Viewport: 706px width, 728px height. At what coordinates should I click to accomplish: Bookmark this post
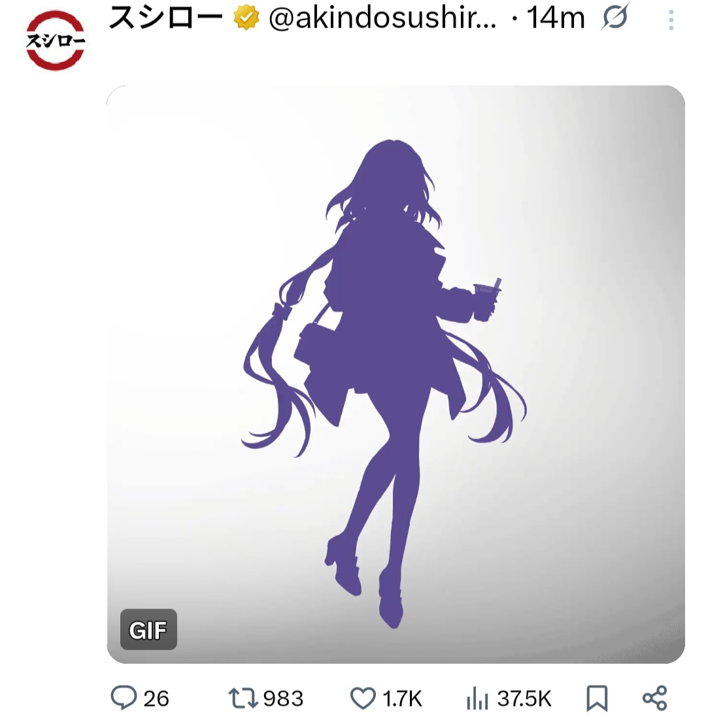[597, 698]
